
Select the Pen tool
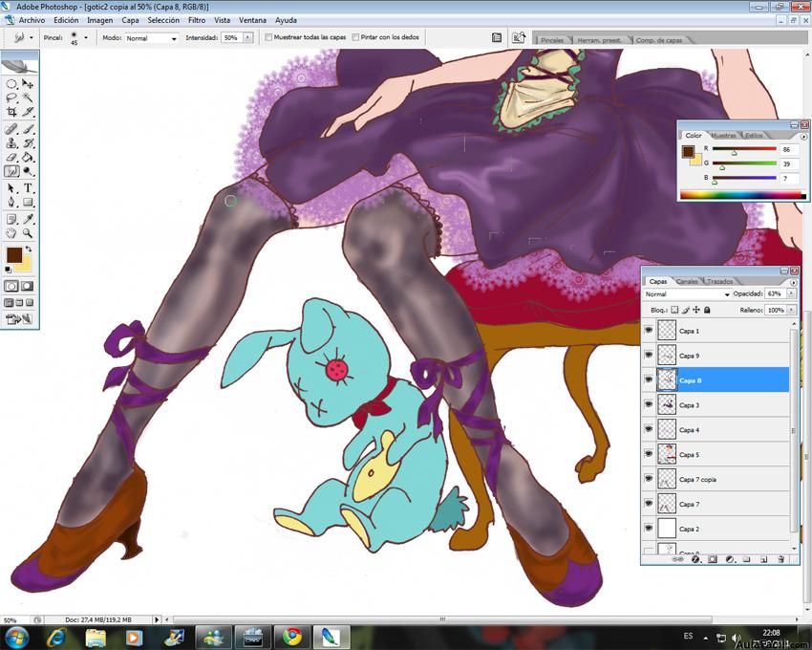[x=11, y=202]
